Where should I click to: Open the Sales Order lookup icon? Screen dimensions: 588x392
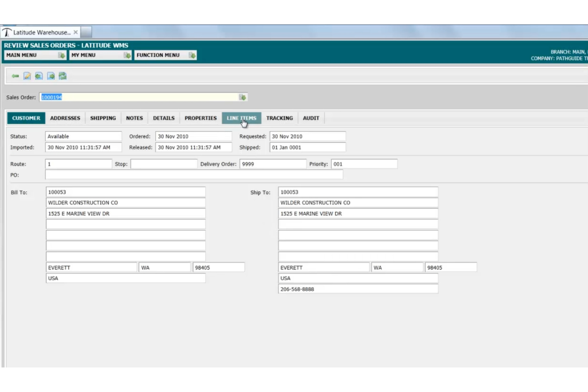[x=243, y=97]
